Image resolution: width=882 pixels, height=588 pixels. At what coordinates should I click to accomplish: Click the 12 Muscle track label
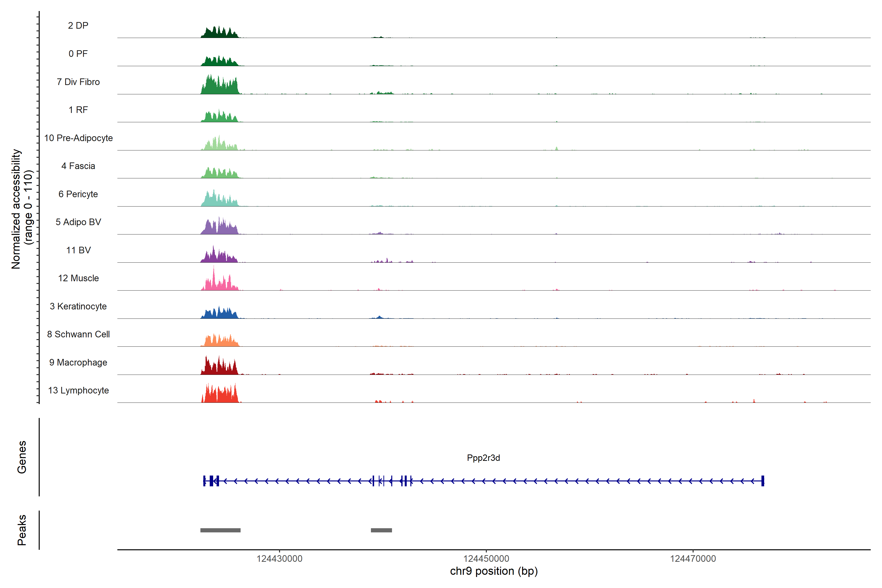point(78,278)
